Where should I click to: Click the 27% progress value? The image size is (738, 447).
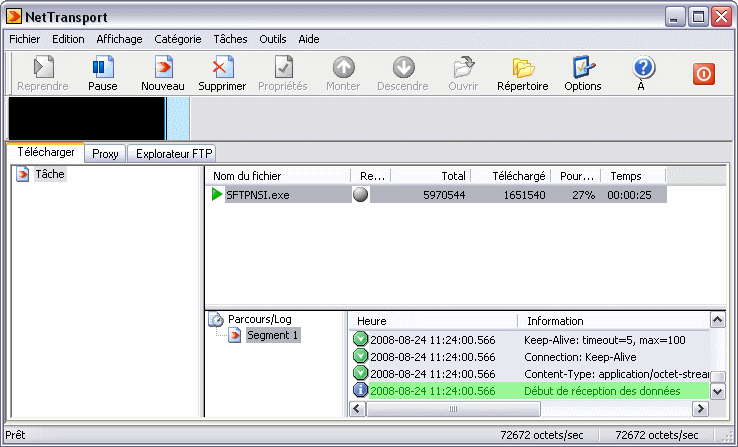584,195
